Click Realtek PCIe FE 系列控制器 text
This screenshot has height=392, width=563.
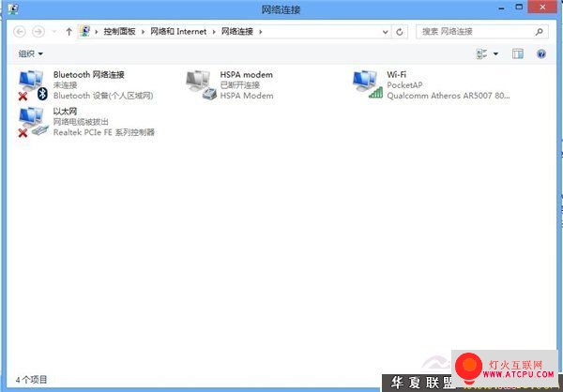pyautogui.click(x=104, y=132)
